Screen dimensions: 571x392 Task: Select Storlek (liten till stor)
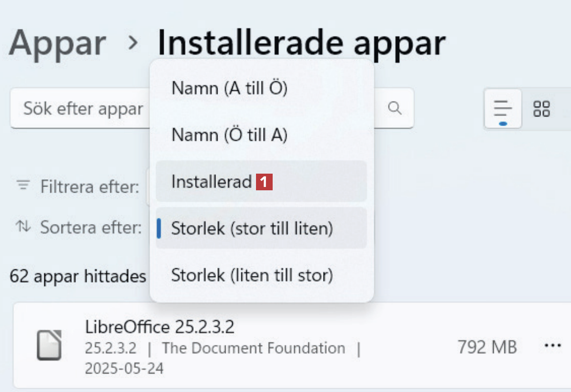coord(252,275)
